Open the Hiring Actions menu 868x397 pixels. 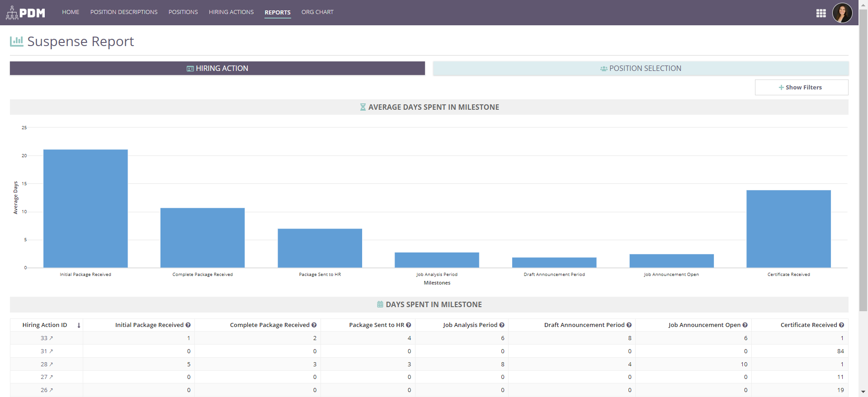click(x=231, y=12)
